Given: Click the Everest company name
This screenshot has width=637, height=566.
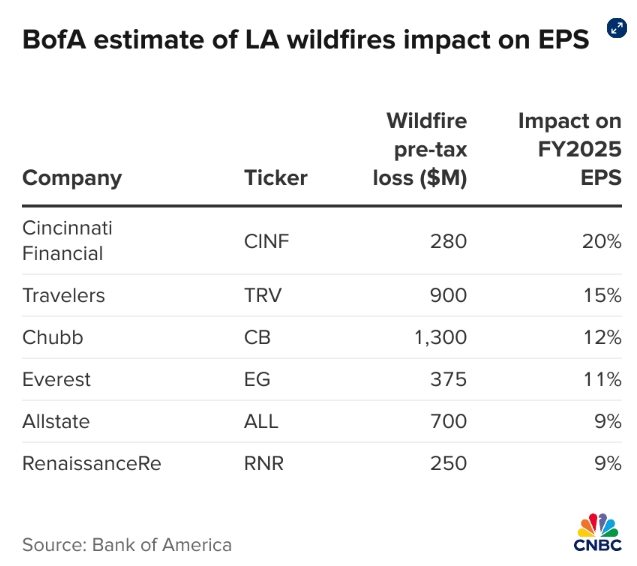Looking at the screenshot, I should pyautogui.click(x=57, y=379).
